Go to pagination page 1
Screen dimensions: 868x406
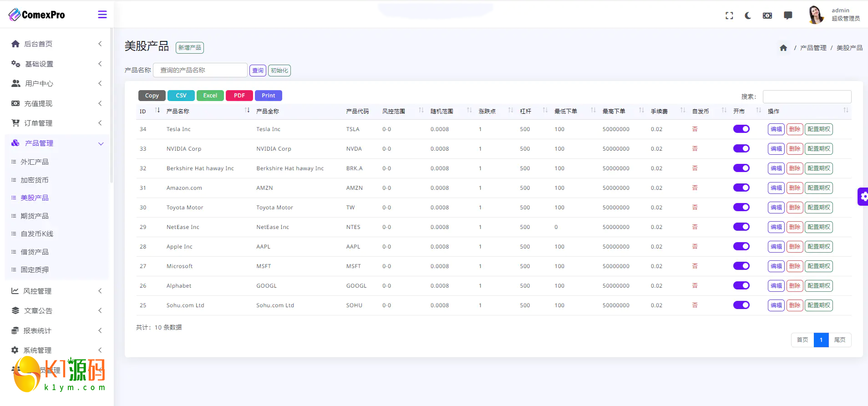point(821,340)
